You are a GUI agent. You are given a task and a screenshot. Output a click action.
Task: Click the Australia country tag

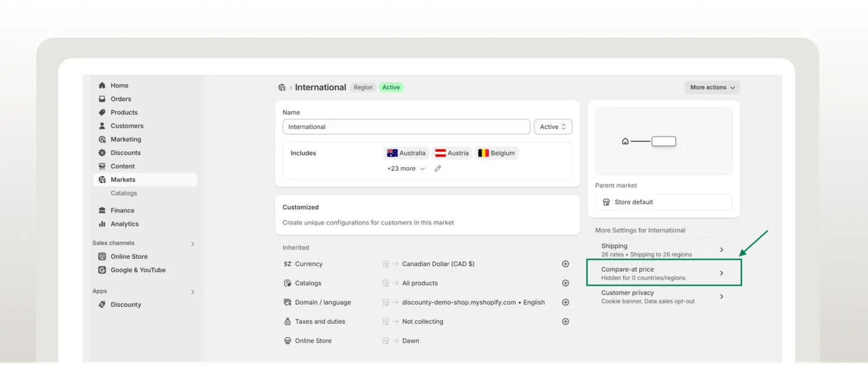click(406, 153)
